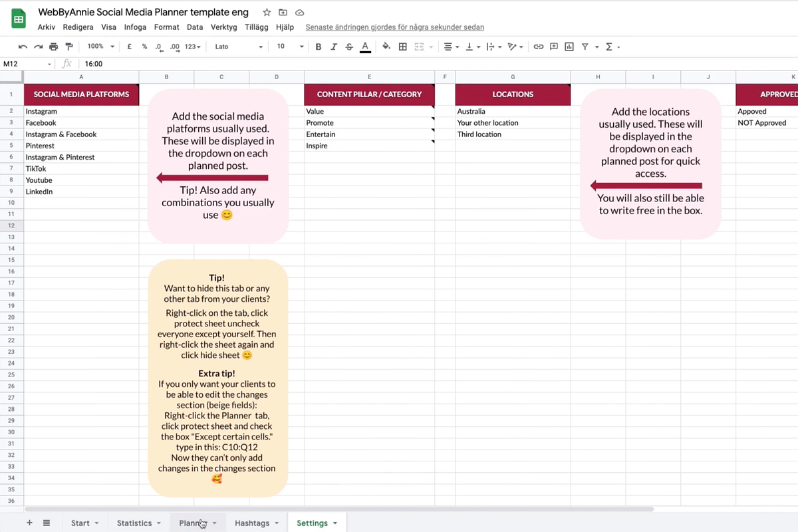This screenshot has height=532, width=798.
Task: Open the font size 10 dropdown
Action: [291, 47]
